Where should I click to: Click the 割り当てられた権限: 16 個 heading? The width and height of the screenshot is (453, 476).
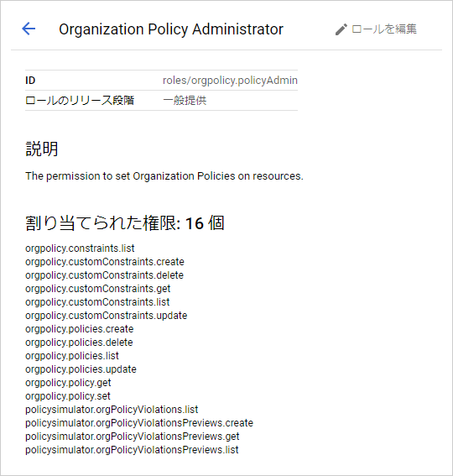125,223
